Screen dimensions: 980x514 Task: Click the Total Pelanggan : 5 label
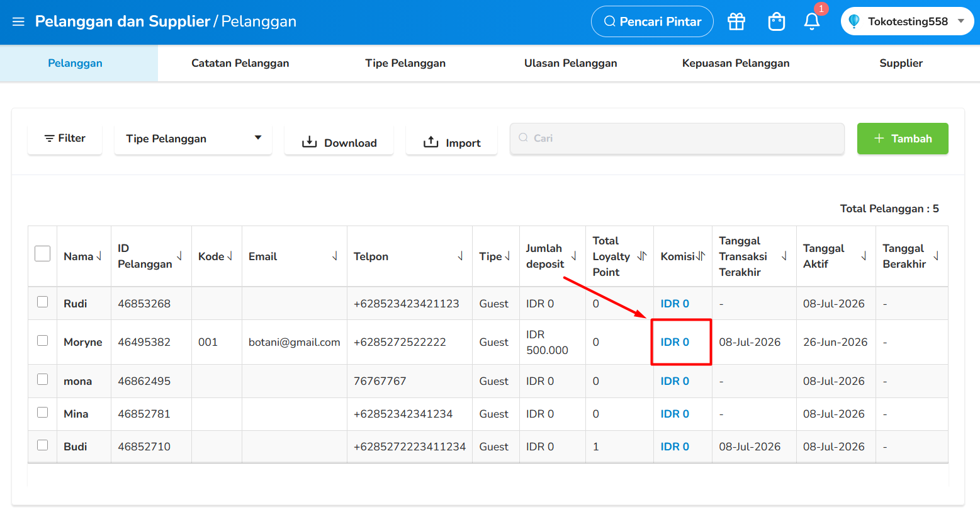pyautogui.click(x=889, y=208)
